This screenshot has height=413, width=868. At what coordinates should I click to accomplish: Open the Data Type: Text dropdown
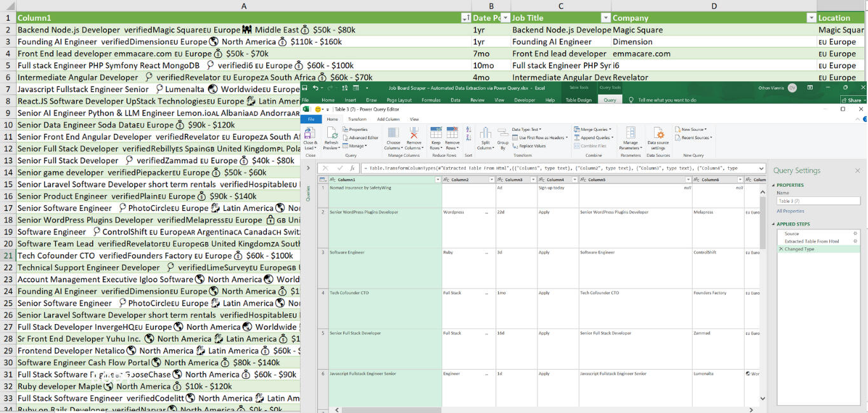[526, 129]
